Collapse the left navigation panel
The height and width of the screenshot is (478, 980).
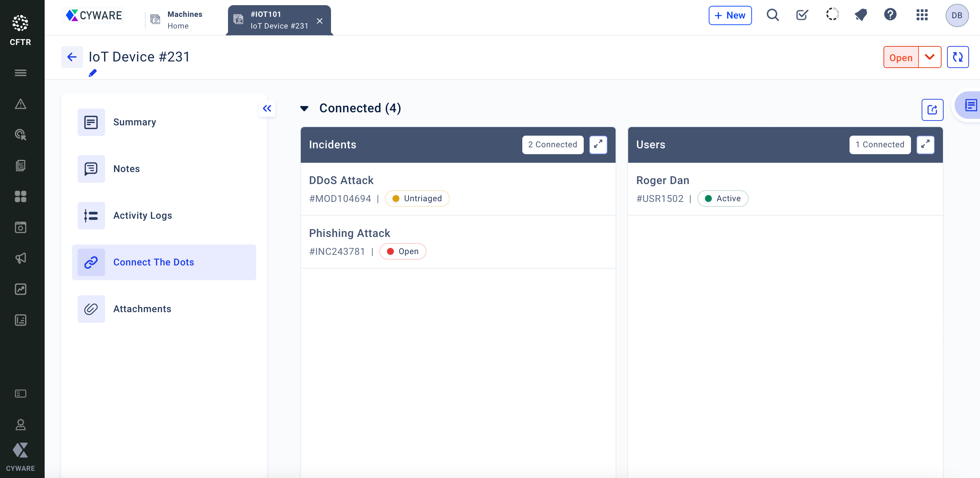click(267, 109)
